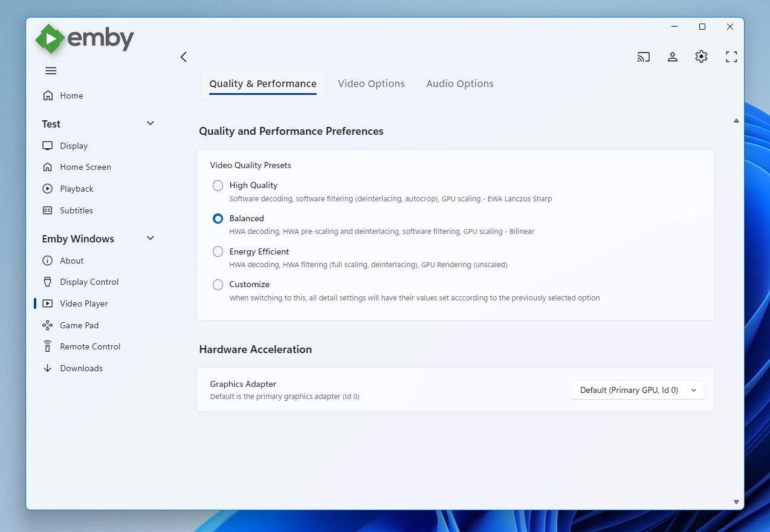Open Remote Control settings
The width and height of the screenshot is (770, 532).
pyautogui.click(x=90, y=346)
